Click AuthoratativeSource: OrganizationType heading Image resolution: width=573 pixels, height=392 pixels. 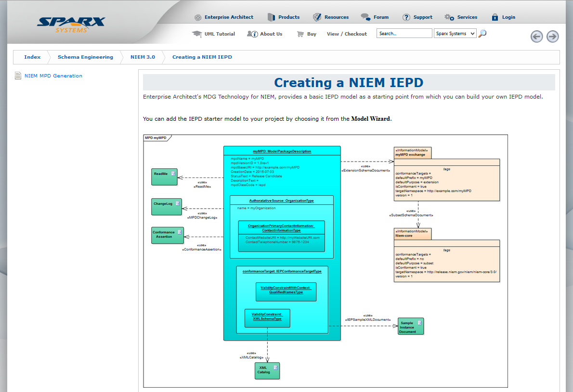coord(281,201)
